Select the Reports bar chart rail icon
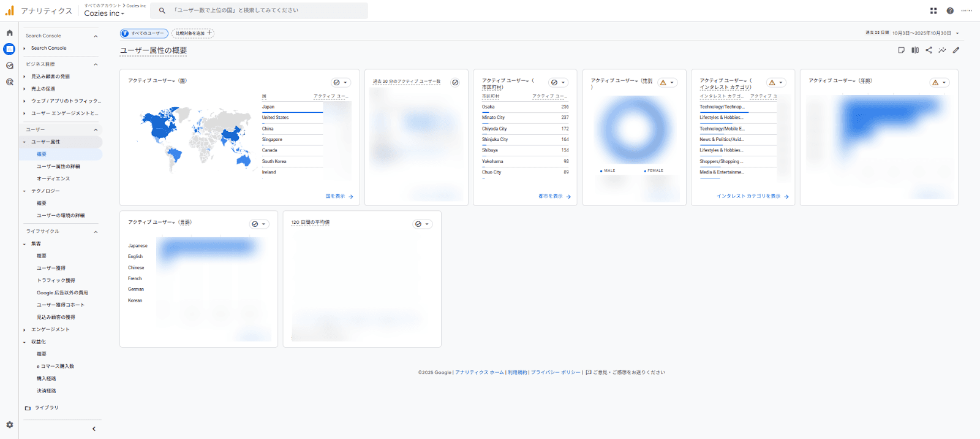The height and width of the screenshot is (439, 980). [9, 49]
